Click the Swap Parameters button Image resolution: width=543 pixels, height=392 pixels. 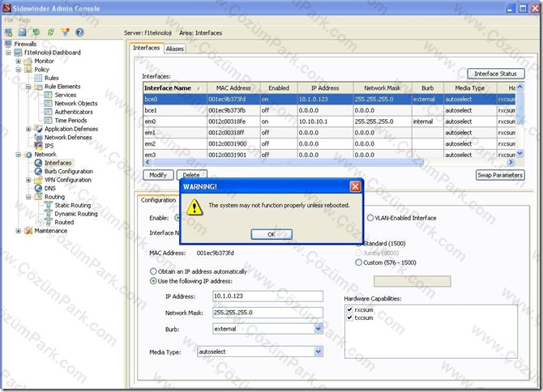[500, 175]
